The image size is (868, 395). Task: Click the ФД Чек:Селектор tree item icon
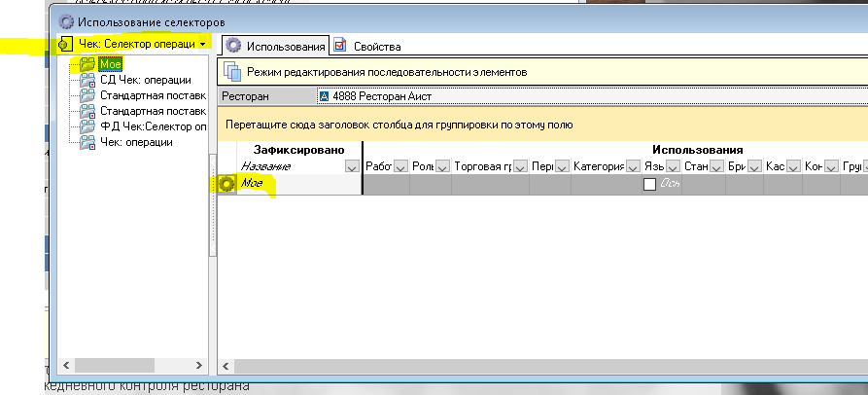coord(89,126)
